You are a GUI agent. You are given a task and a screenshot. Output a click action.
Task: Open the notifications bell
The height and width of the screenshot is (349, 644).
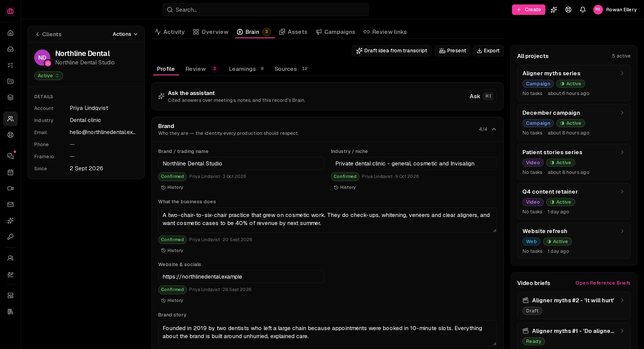[583, 9]
